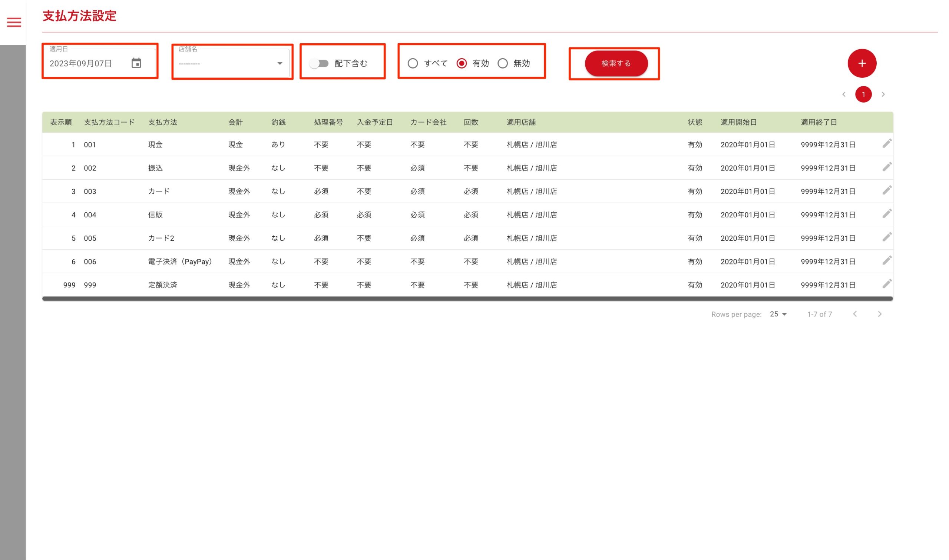949x560 pixels.
Task: Click the horizontal scrollbar under the table
Action: point(467,299)
